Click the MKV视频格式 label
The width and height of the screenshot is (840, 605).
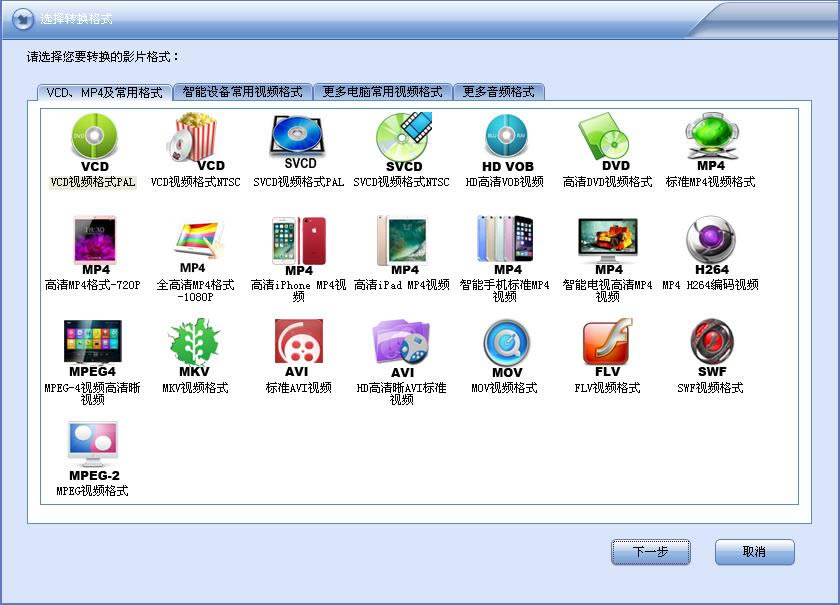[196, 388]
